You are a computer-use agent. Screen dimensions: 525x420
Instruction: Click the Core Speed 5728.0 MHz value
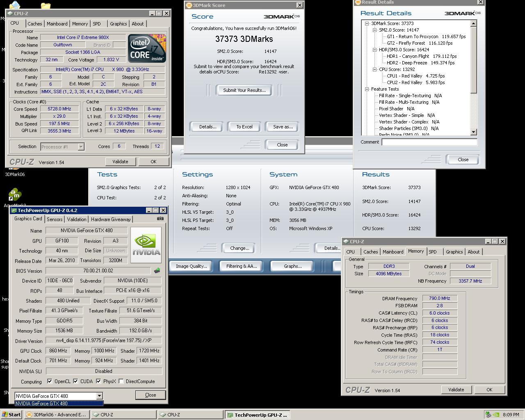(59, 109)
